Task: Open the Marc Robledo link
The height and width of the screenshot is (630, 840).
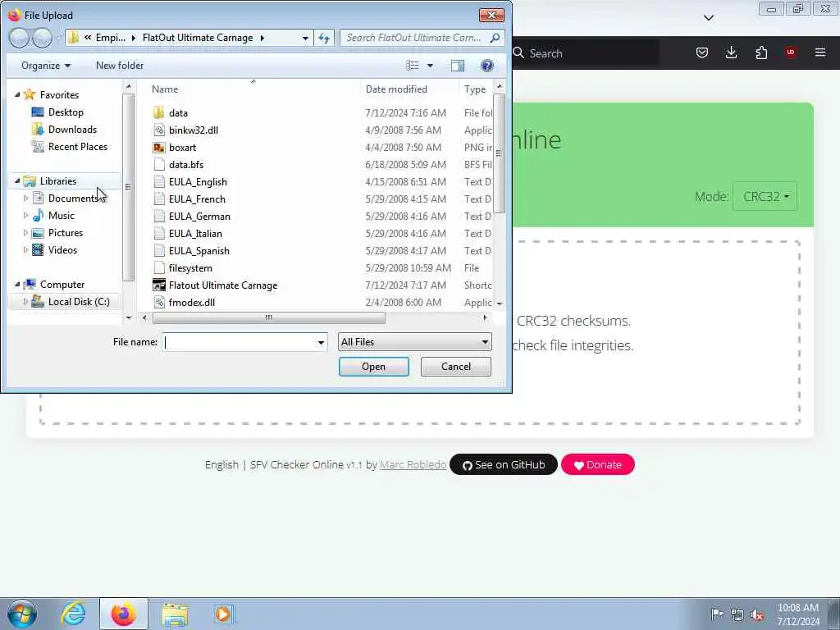Action: click(x=413, y=464)
